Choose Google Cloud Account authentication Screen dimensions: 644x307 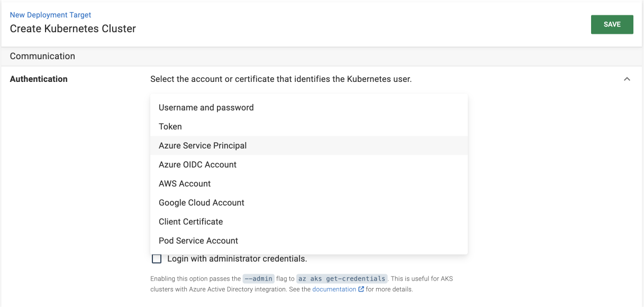point(201,202)
